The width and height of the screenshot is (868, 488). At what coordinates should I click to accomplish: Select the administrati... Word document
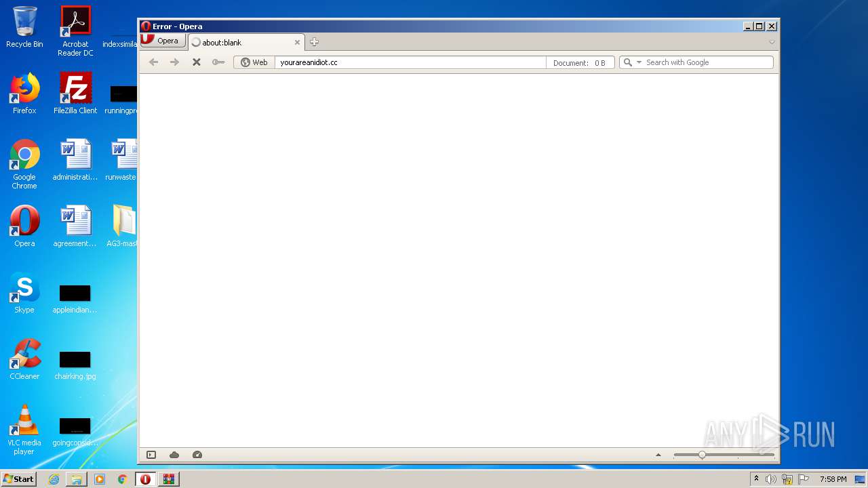tap(75, 160)
